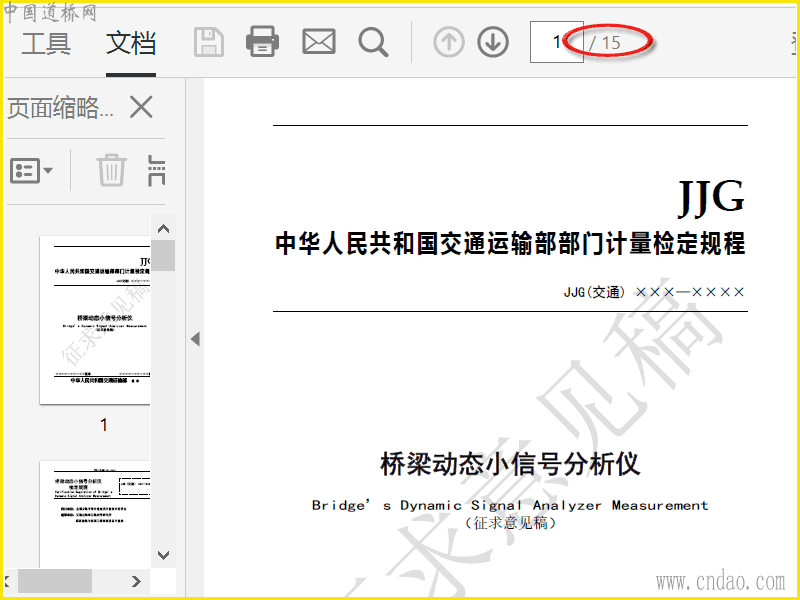This screenshot has width=800, height=600.
Task: Select page 1 thumbnail
Action: tap(95, 320)
